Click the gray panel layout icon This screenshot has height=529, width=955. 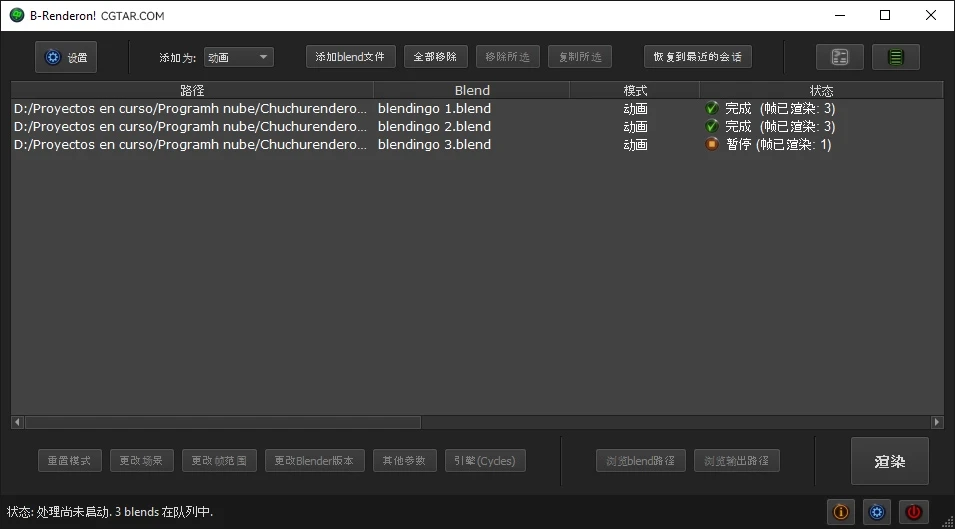coord(840,57)
